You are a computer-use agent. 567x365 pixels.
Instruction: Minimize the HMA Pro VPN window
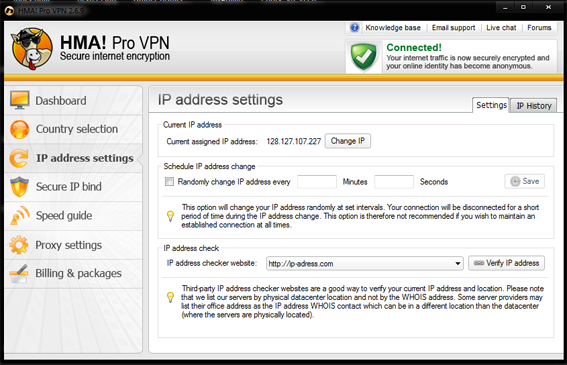click(x=505, y=7)
